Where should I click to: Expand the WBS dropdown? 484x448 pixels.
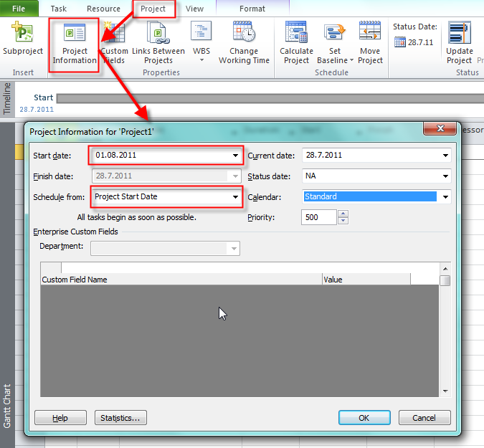tap(201, 60)
